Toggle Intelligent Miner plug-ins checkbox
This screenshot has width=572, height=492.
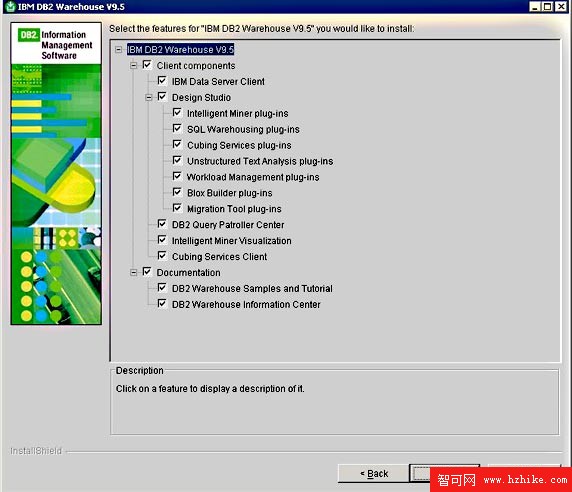point(177,112)
